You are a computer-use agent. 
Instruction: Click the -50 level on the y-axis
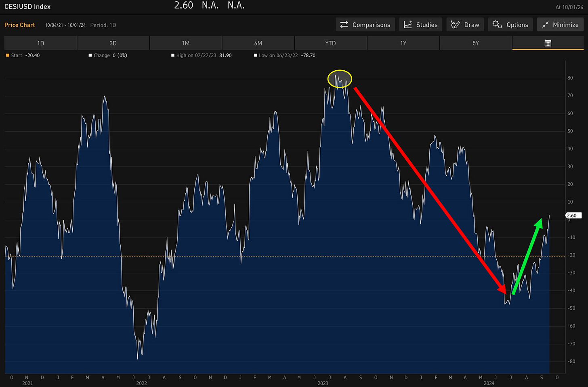(x=571, y=308)
